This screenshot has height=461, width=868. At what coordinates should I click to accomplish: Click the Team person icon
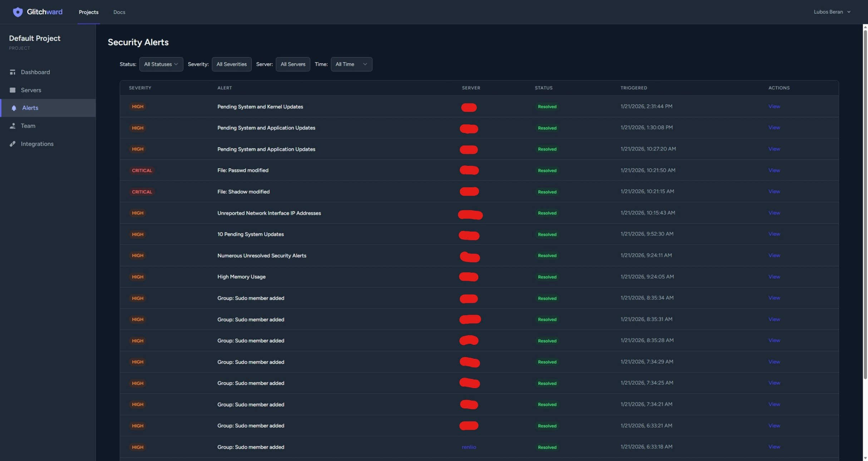click(13, 126)
